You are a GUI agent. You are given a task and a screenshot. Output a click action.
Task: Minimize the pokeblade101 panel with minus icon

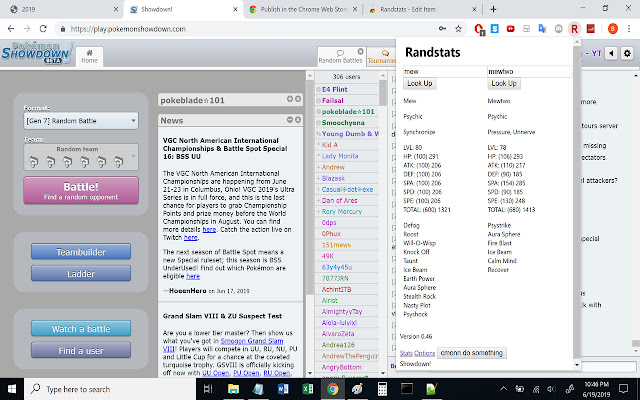(290, 99)
